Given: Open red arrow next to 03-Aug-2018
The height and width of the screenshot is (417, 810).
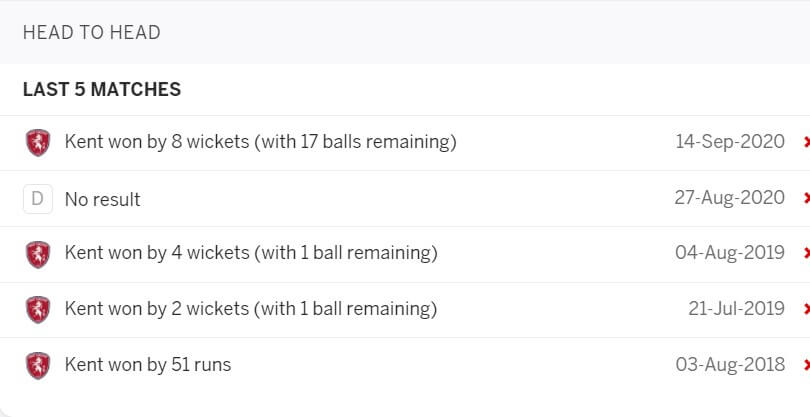Looking at the screenshot, I should (x=806, y=365).
